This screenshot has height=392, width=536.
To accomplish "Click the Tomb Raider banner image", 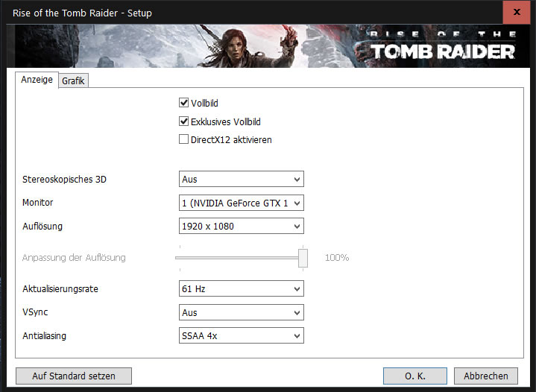I will click(268, 45).
